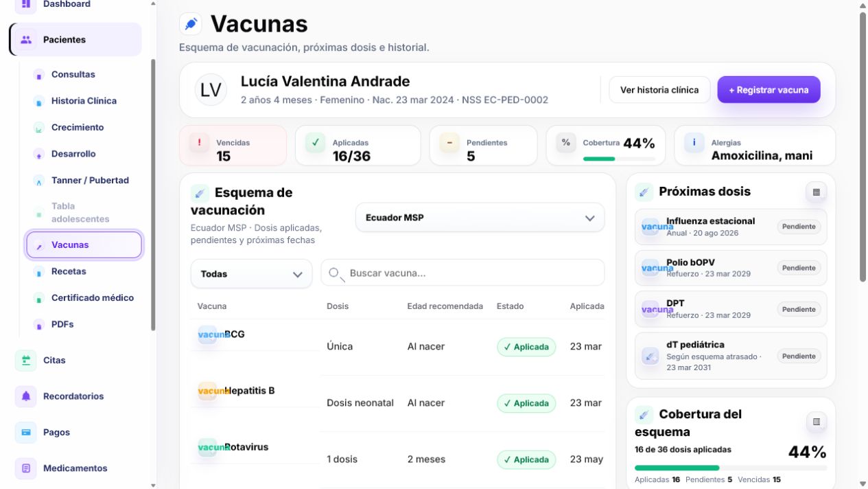
Task: Click the Desarrollo icon
Action: pyautogui.click(x=39, y=155)
